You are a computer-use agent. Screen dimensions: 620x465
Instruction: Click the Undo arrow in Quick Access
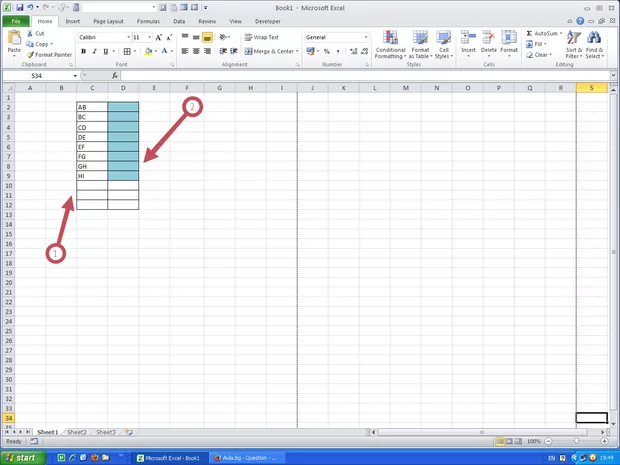click(30, 8)
